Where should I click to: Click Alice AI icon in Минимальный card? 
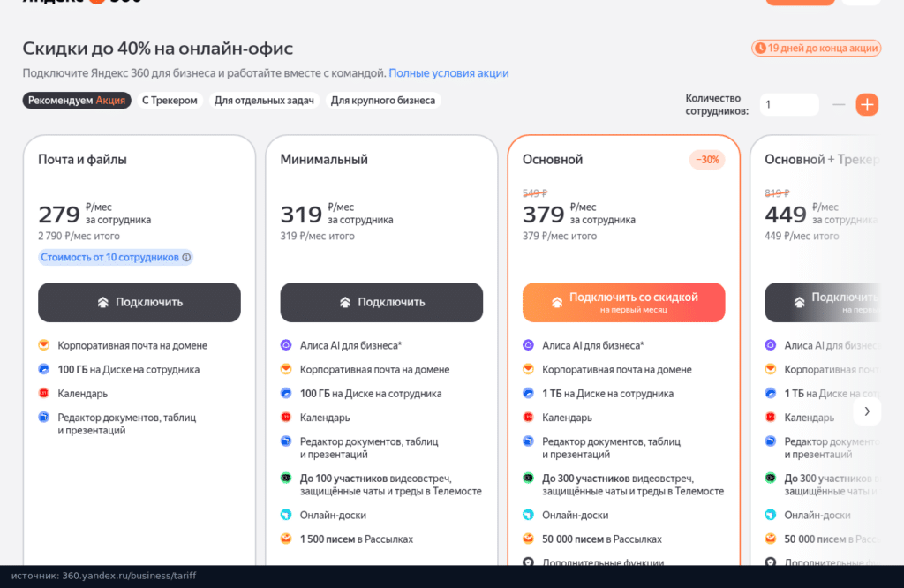[x=286, y=344]
